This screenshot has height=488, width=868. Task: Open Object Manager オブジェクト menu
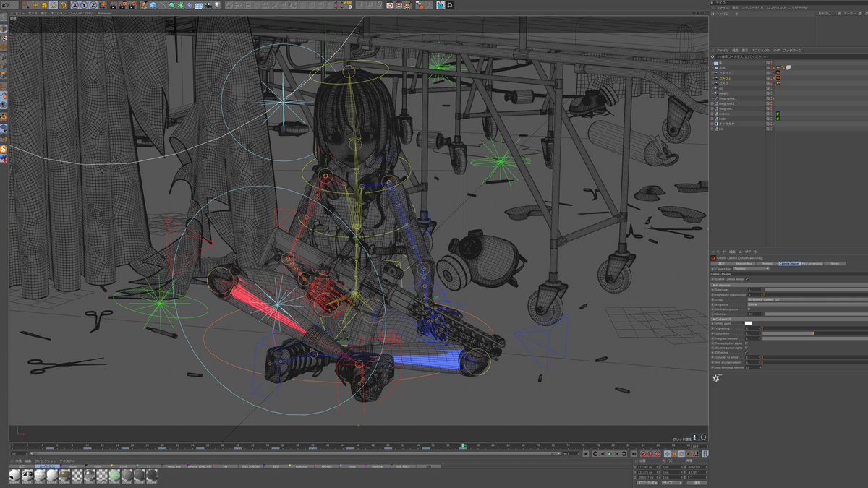pos(761,51)
